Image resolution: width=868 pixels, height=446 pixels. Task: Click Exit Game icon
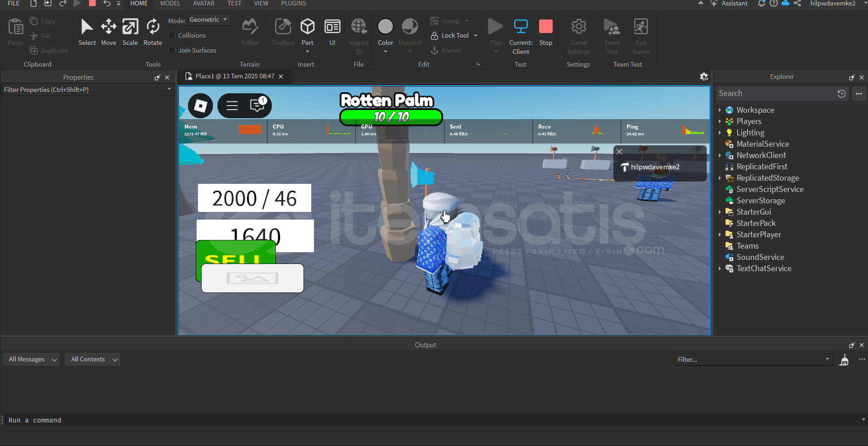coord(641,27)
